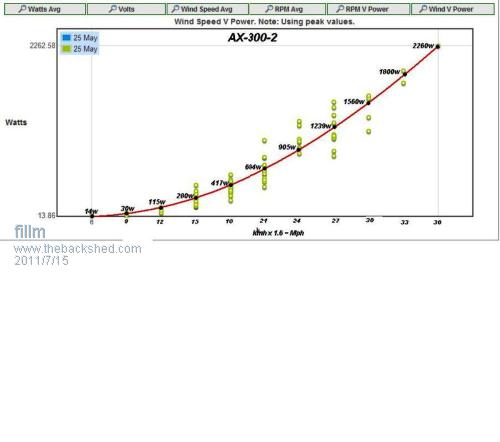
Task: Click the 1560w point on the curve
Action: click(x=368, y=103)
